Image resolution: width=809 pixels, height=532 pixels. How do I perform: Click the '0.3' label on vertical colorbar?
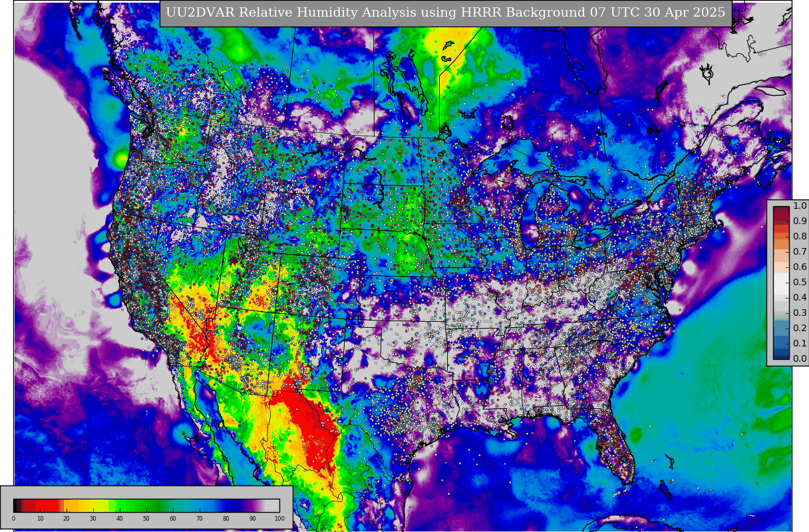click(x=800, y=313)
